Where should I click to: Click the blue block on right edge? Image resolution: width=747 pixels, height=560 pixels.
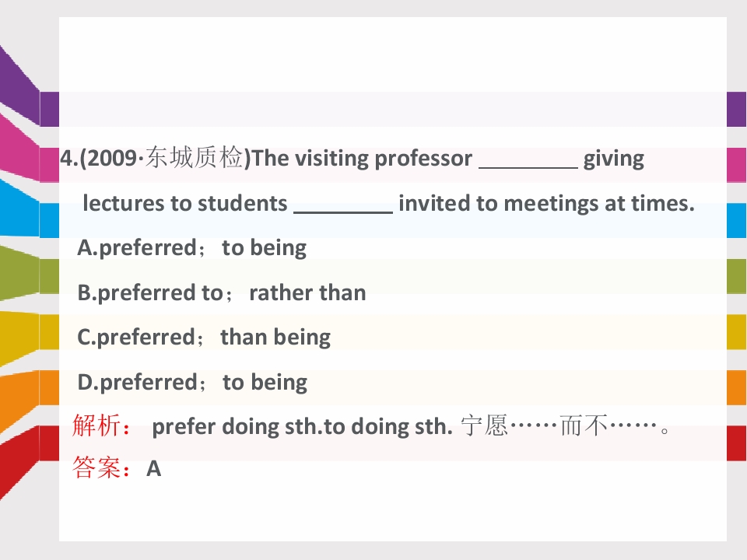tap(737, 220)
